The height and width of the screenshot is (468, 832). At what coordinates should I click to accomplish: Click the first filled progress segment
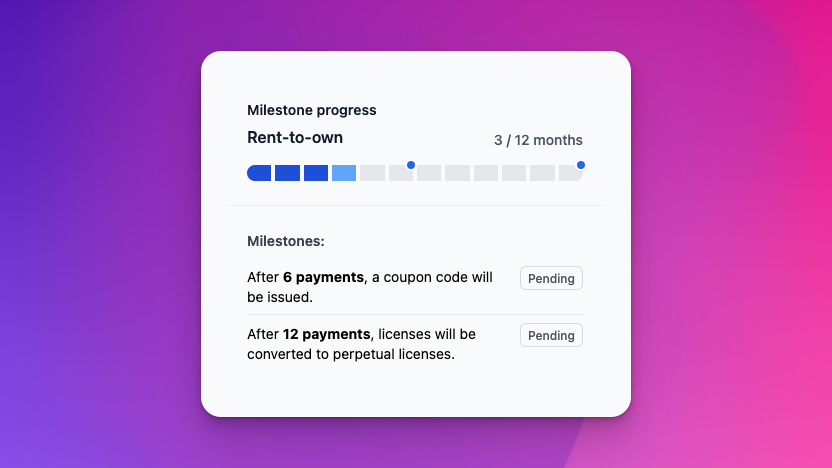259,173
